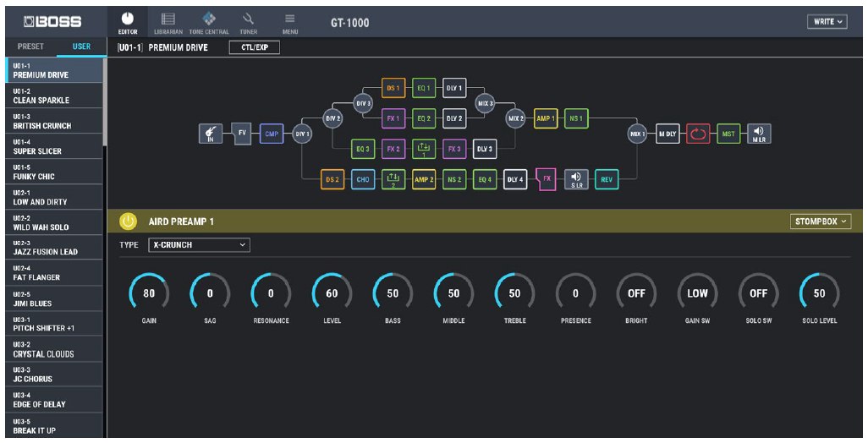
Task: Select the U02-3 JAZZ FUSION LEAD patch
Action: click(53, 248)
